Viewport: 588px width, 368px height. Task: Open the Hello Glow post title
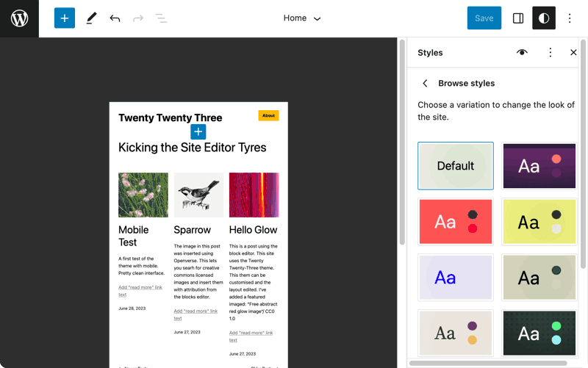[x=253, y=230]
